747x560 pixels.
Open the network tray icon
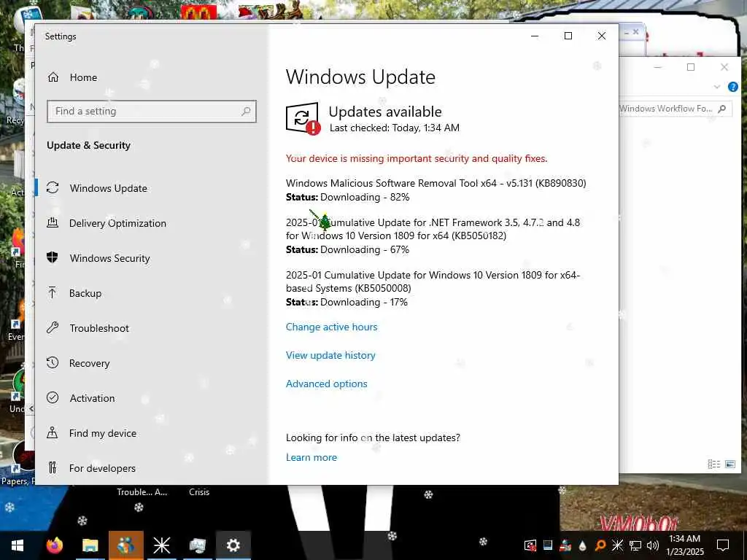click(x=635, y=545)
